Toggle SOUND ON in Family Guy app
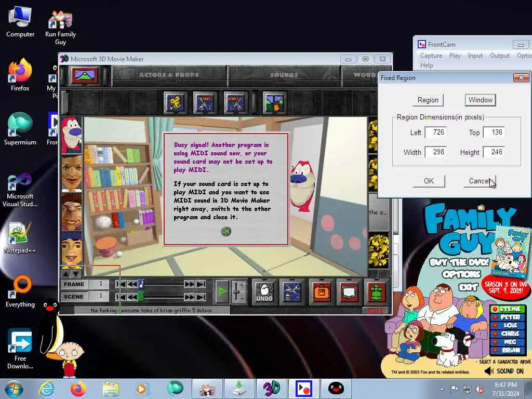 504,371
